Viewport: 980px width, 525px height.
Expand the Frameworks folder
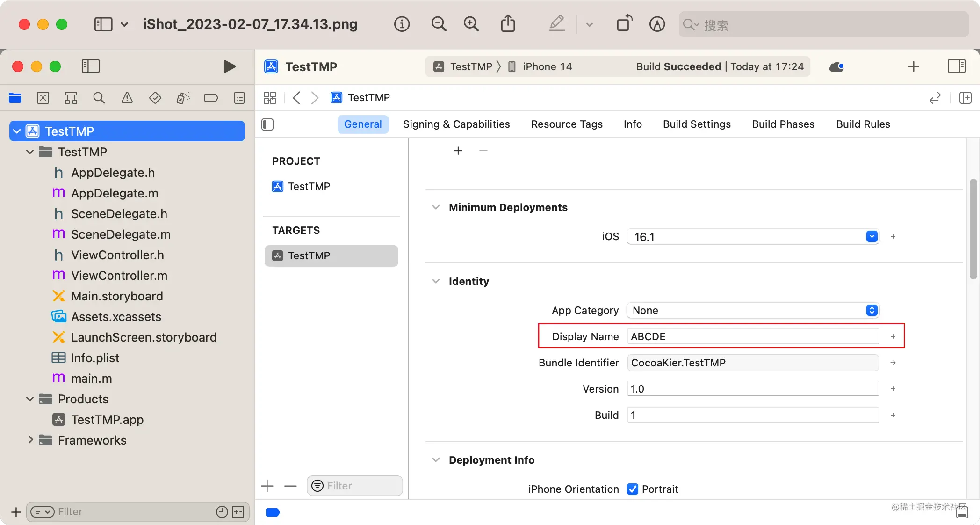pyautogui.click(x=30, y=440)
